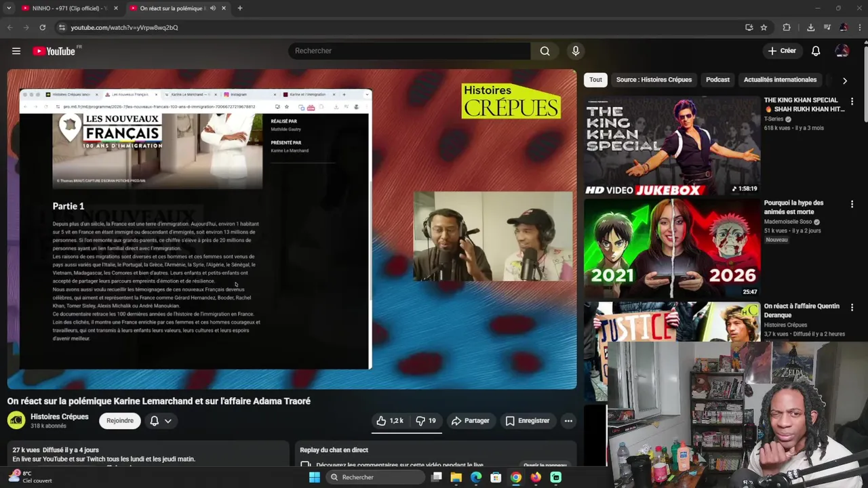Image resolution: width=868 pixels, height=488 pixels.
Task: Open Windows Start menu
Action: [x=314, y=477]
